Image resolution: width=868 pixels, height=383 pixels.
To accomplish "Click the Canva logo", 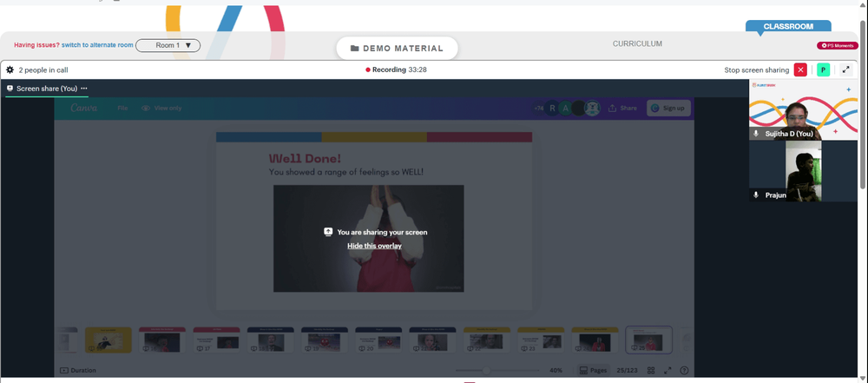I will coord(84,108).
